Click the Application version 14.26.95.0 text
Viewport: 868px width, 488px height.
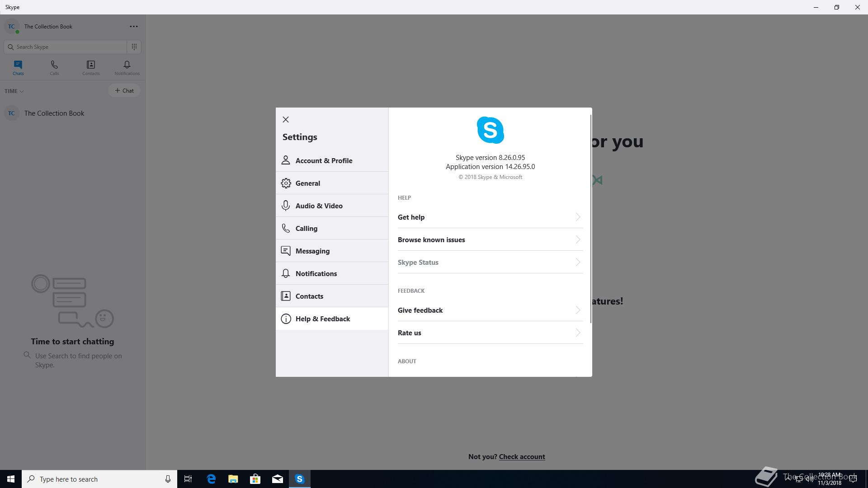(490, 167)
